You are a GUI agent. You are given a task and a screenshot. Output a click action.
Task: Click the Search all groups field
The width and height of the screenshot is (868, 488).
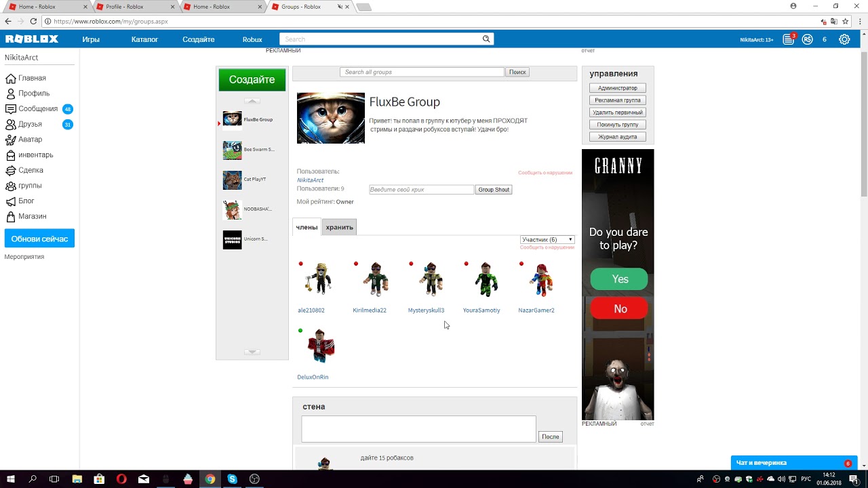pos(422,72)
